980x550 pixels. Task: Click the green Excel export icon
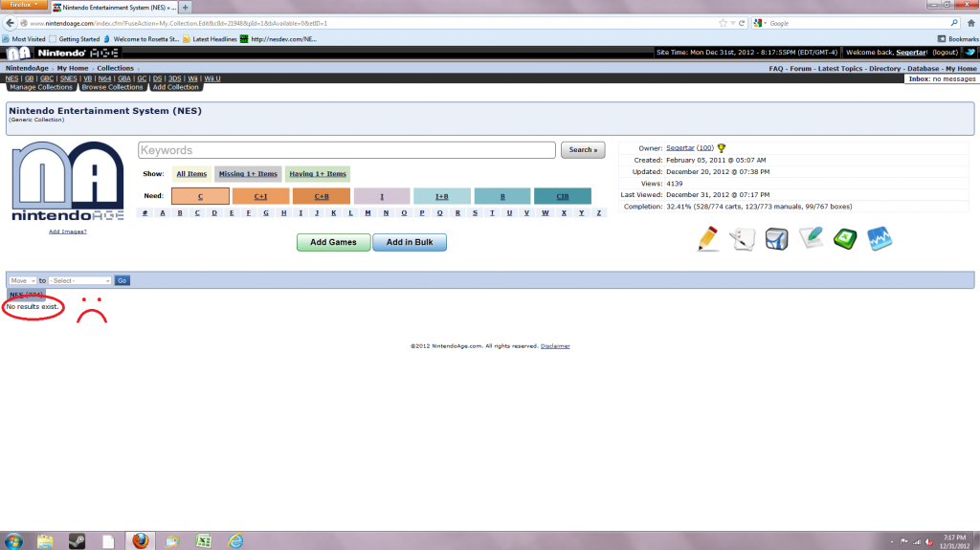[x=844, y=238]
